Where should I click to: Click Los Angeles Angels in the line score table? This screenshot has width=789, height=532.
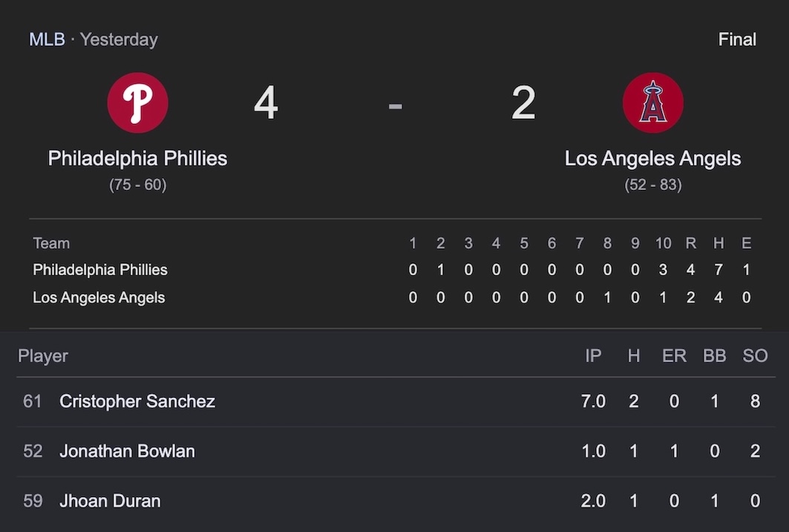coord(99,298)
